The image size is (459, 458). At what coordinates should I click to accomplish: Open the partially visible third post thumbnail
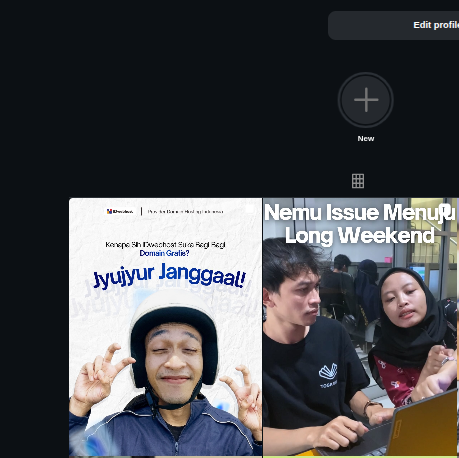458,327
